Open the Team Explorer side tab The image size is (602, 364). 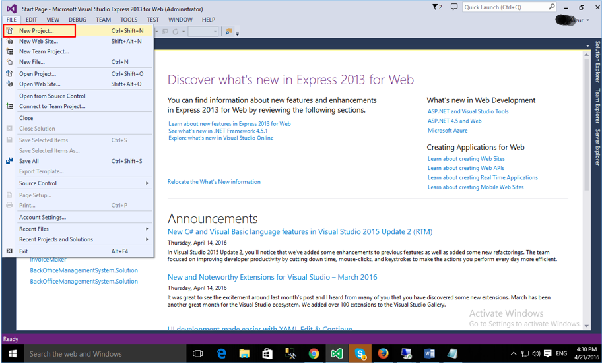point(597,106)
